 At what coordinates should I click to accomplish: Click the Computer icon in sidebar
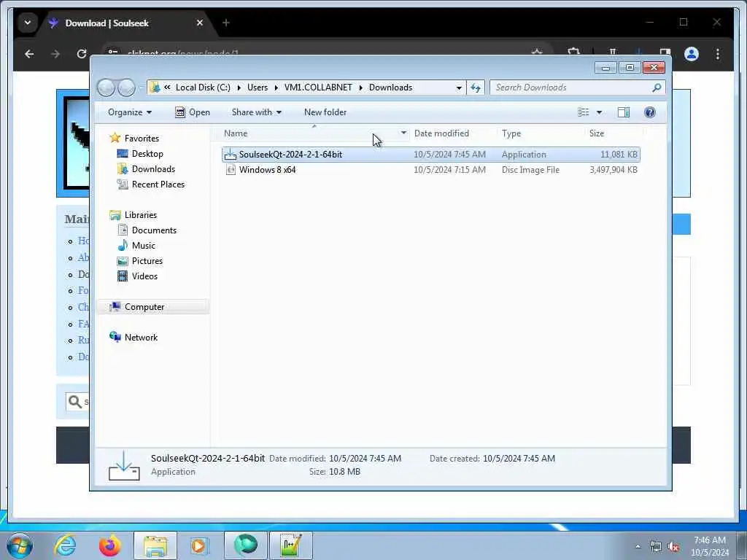tap(115, 307)
